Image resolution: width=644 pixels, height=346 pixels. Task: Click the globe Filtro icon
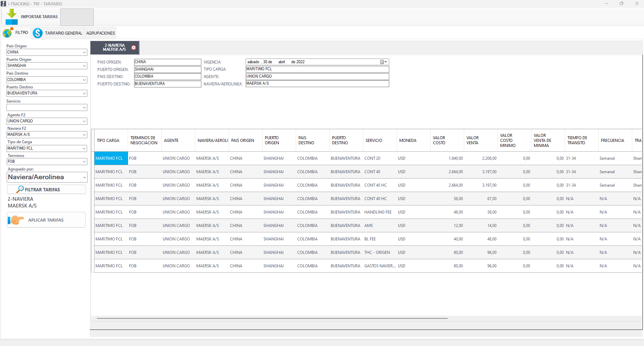7,33
